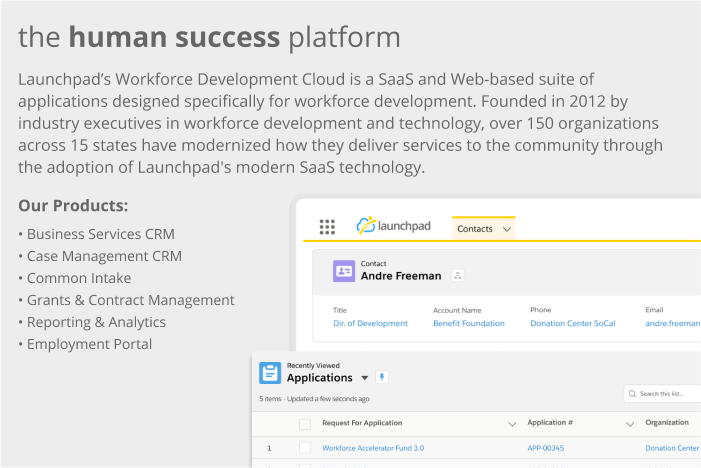
Task: Click the human success platform headline
Action: click(x=209, y=37)
